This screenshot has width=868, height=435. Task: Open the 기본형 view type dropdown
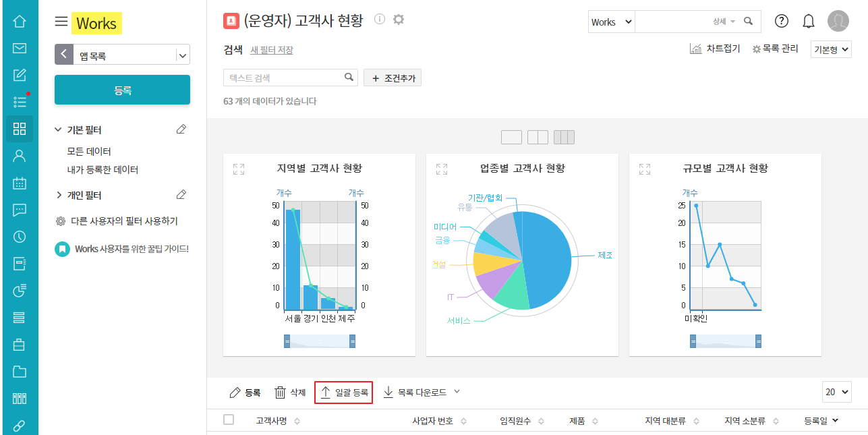tap(831, 49)
